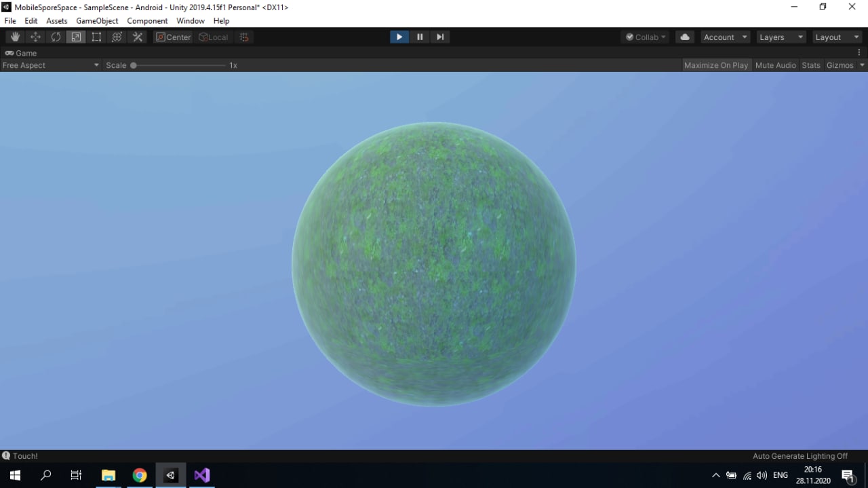The width and height of the screenshot is (868, 488).
Task: Open custom editor tools
Action: click(137, 37)
